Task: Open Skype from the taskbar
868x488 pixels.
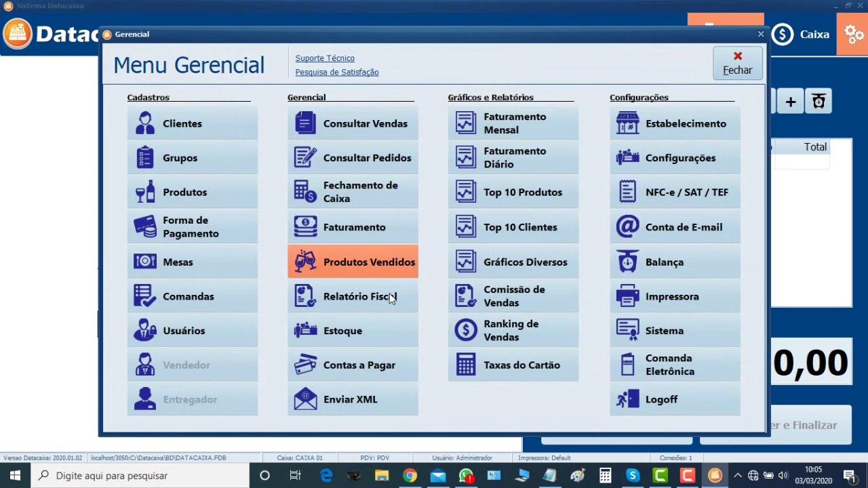Action: tap(633, 476)
